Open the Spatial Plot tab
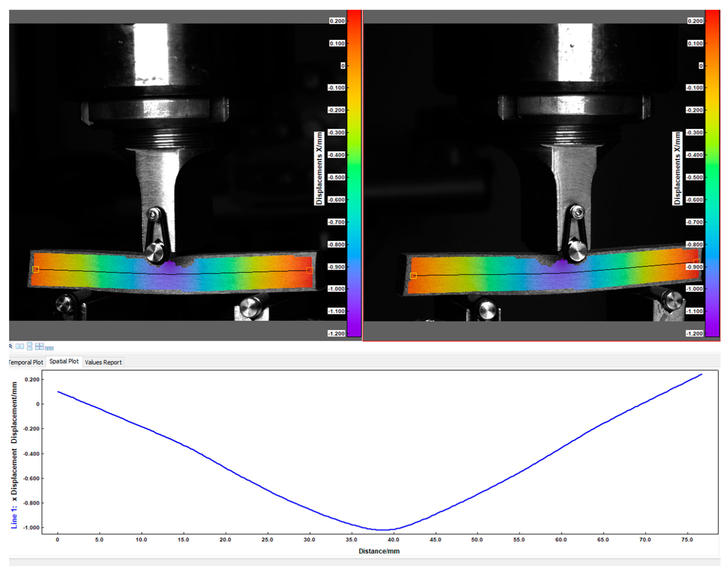 [64, 361]
